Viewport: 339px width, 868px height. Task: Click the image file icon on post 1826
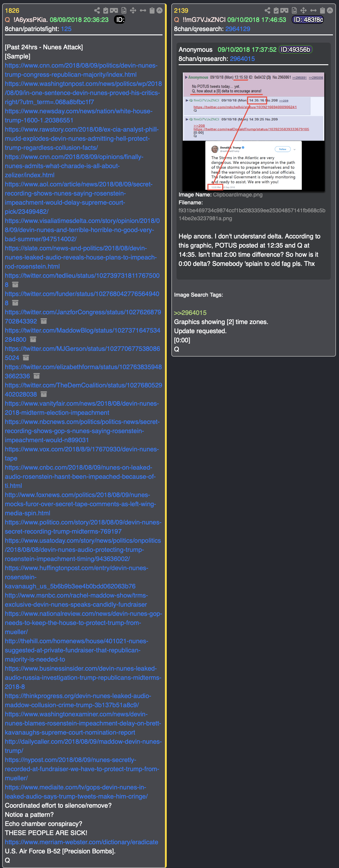coord(124,10)
